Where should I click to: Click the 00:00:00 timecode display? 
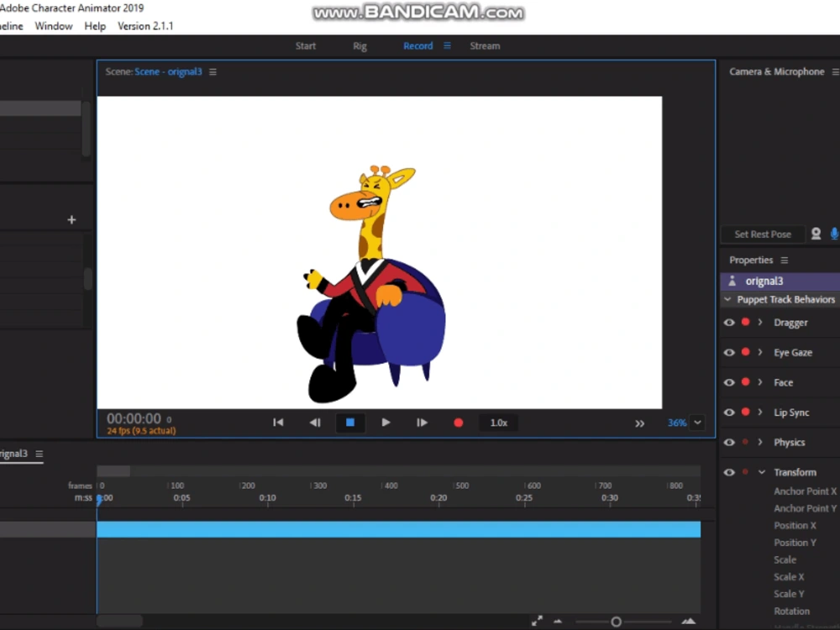134,418
